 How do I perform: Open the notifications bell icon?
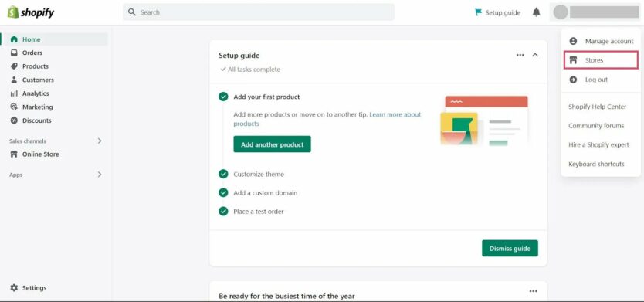click(536, 12)
